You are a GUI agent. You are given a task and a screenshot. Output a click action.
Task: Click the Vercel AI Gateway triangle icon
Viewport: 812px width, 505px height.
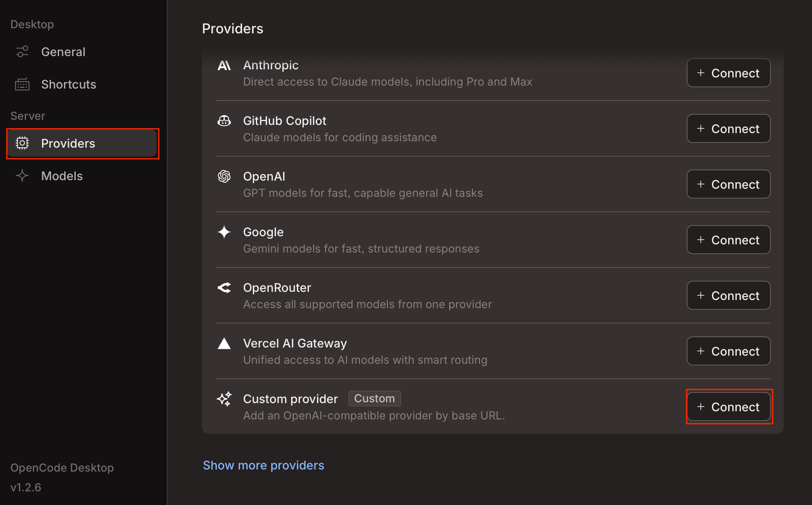click(x=224, y=343)
